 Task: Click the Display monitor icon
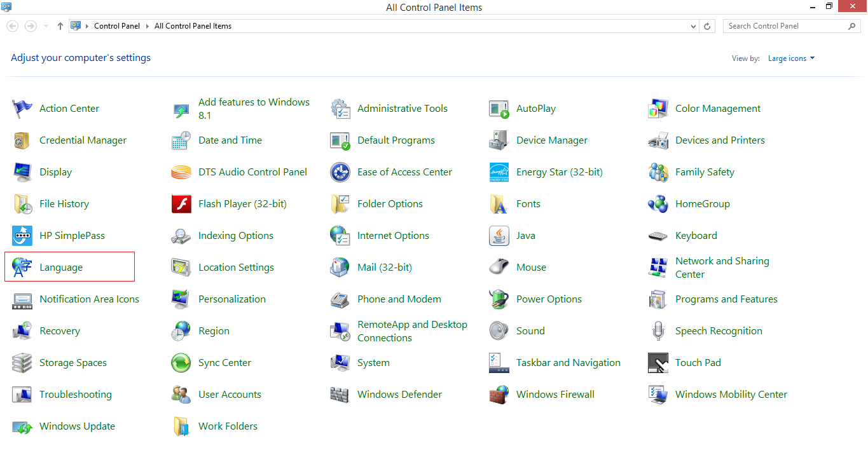point(22,172)
